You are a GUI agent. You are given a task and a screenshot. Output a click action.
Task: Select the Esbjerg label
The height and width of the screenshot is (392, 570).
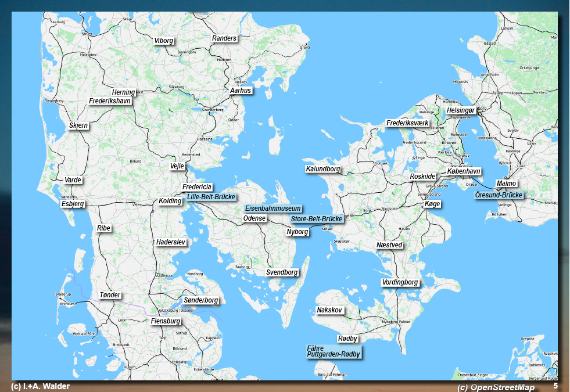(x=73, y=204)
